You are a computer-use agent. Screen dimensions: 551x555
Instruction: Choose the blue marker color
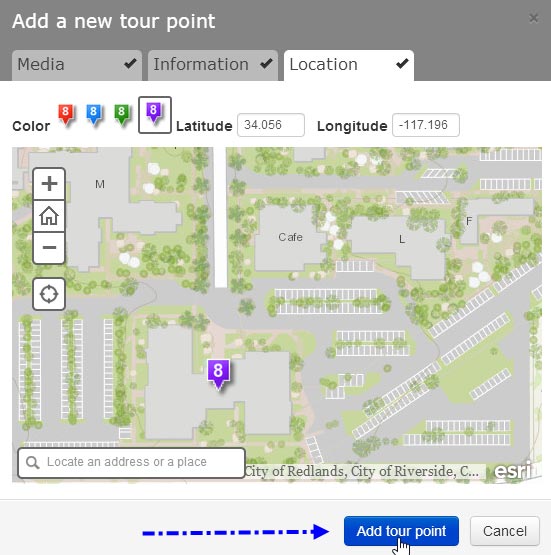pos(94,115)
